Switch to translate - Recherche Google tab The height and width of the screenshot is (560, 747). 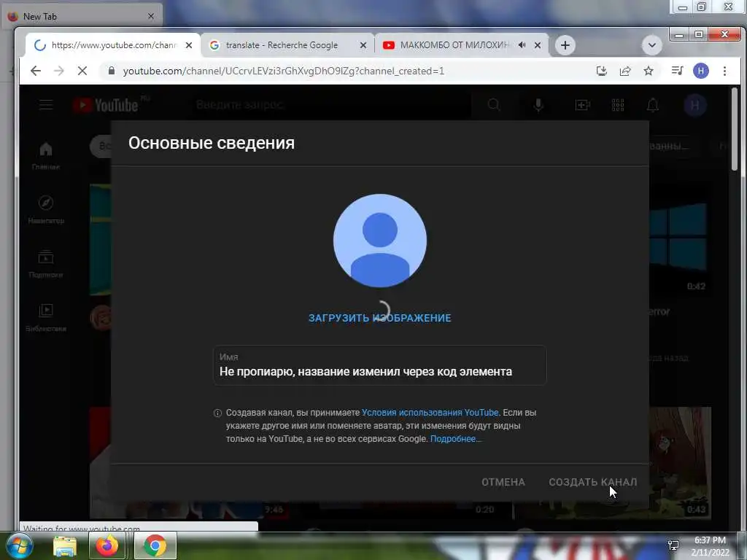[287, 45]
